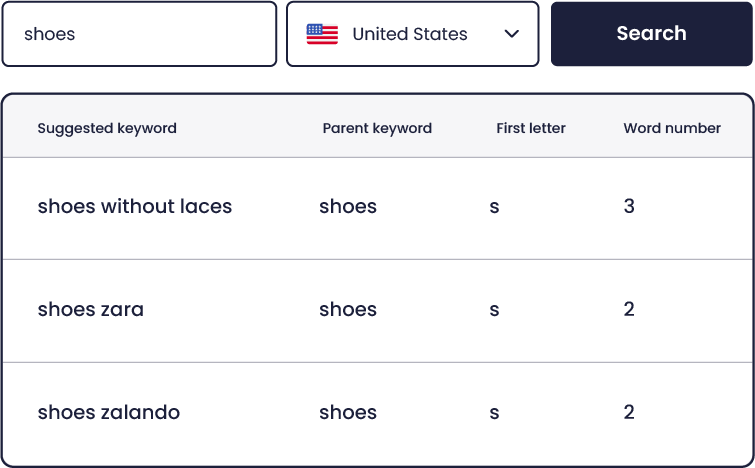
Task: Select the shoes zara keyword
Action: point(91,310)
